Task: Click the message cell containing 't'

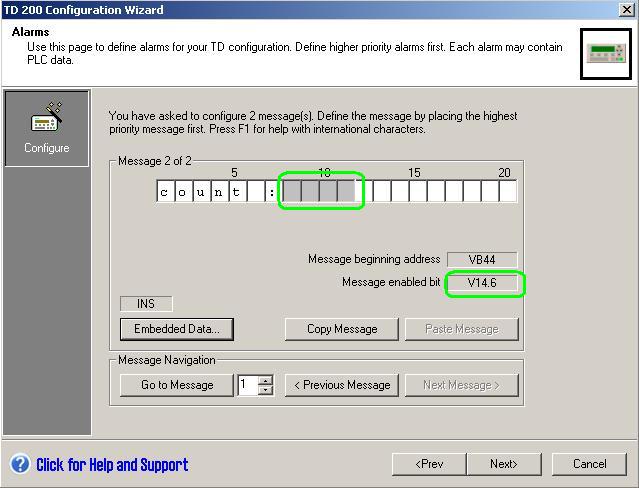Action: pyautogui.click(x=236, y=192)
